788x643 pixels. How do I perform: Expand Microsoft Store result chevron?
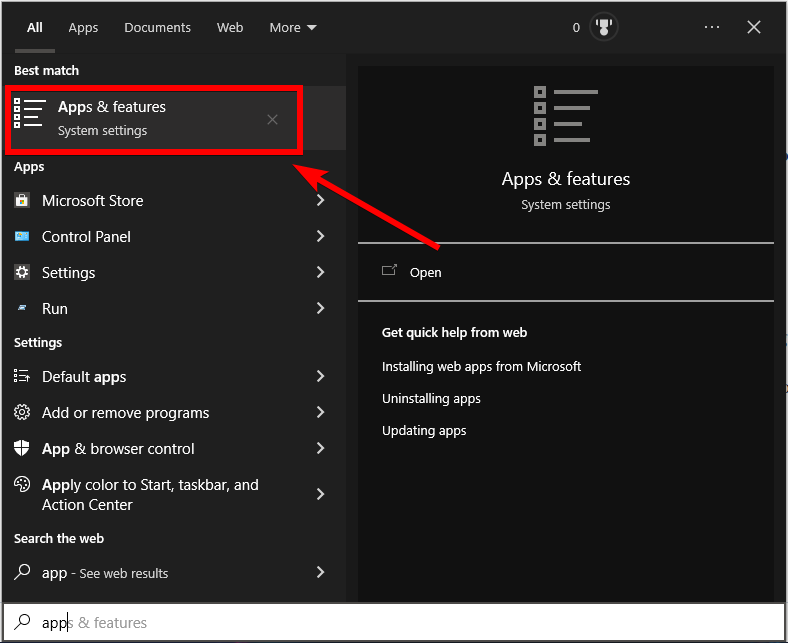pyautogui.click(x=321, y=200)
